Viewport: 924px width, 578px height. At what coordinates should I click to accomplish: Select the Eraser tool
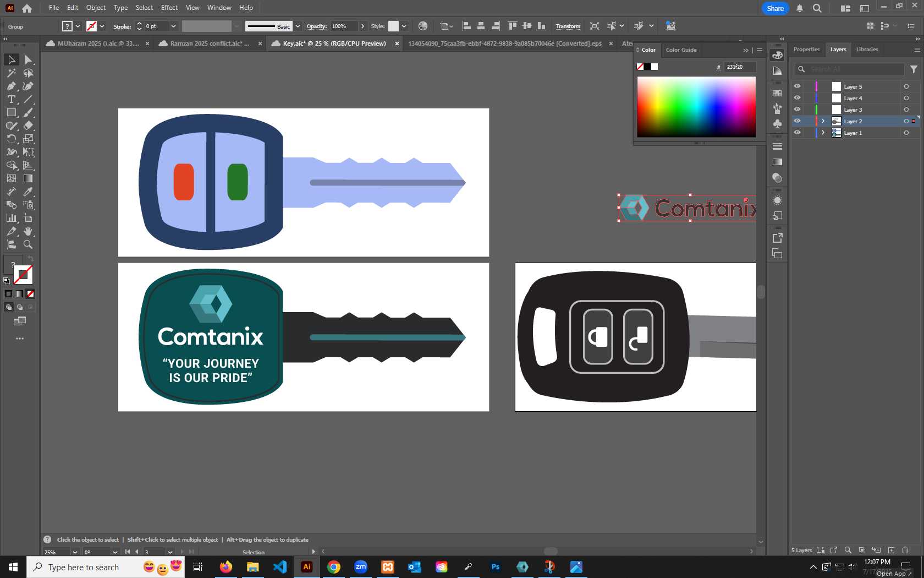click(28, 126)
